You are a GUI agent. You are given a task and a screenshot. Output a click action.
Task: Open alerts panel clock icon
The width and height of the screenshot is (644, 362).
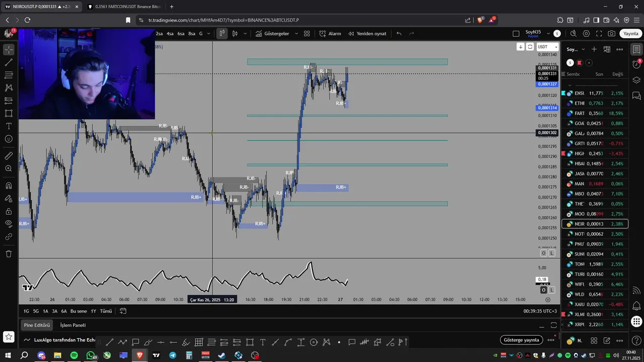(636, 64)
